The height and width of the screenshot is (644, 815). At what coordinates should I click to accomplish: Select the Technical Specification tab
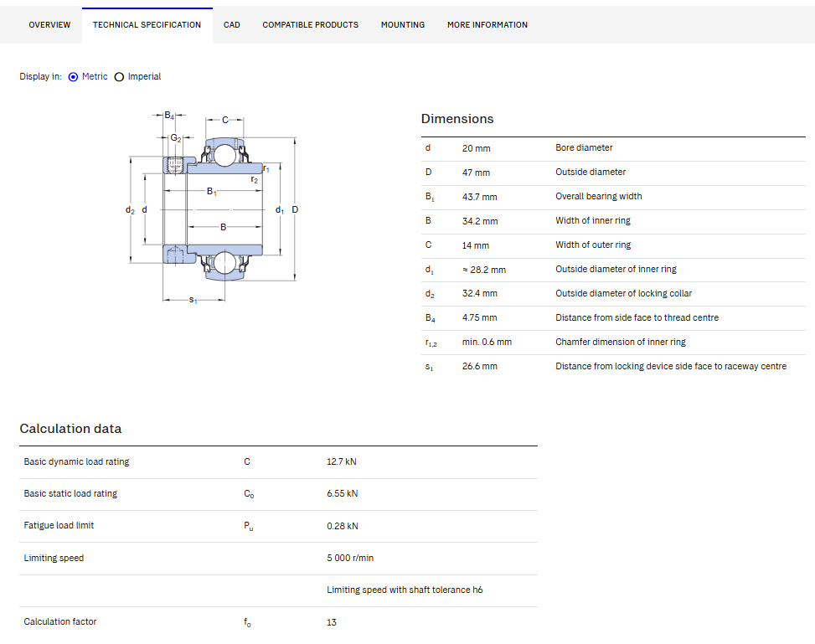147,25
